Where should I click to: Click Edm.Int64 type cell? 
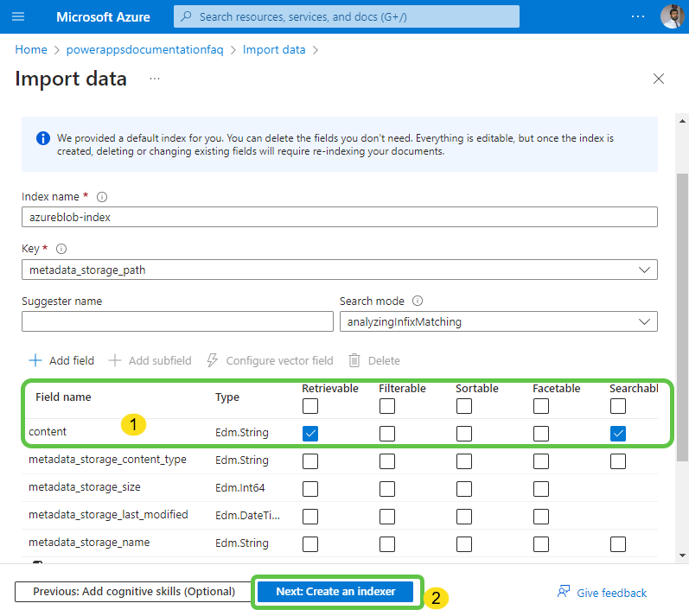coord(240,488)
